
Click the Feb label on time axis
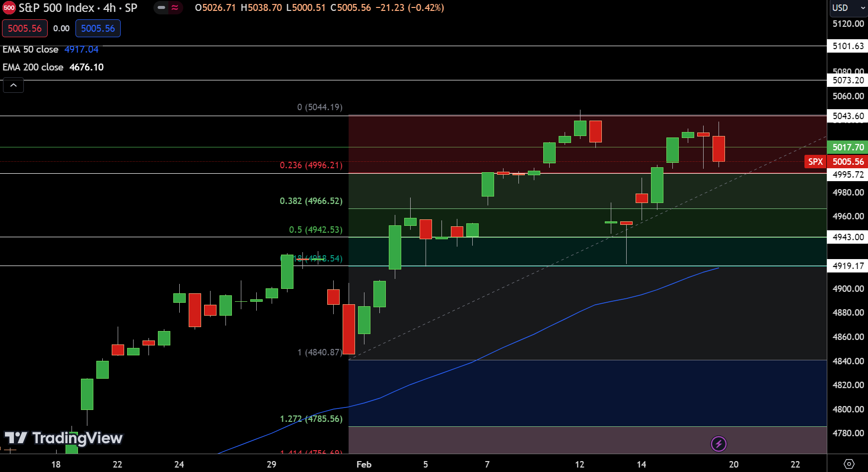[x=364, y=465]
